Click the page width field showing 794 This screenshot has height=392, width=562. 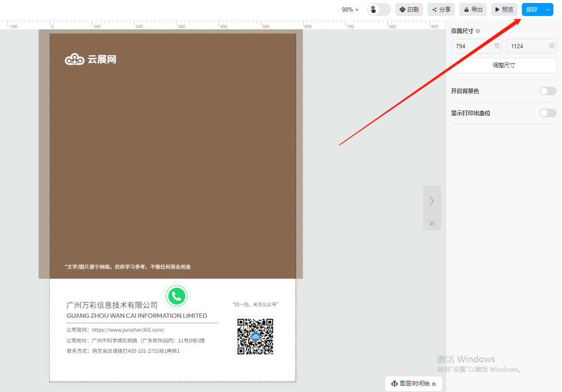pyautogui.click(x=473, y=46)
